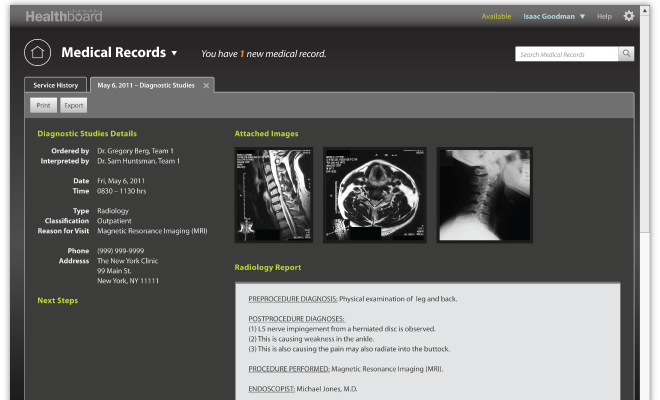Screen dimensions: 660x400
Task: Open the neck X-ray thumbnail
Action: click(485, 194)
